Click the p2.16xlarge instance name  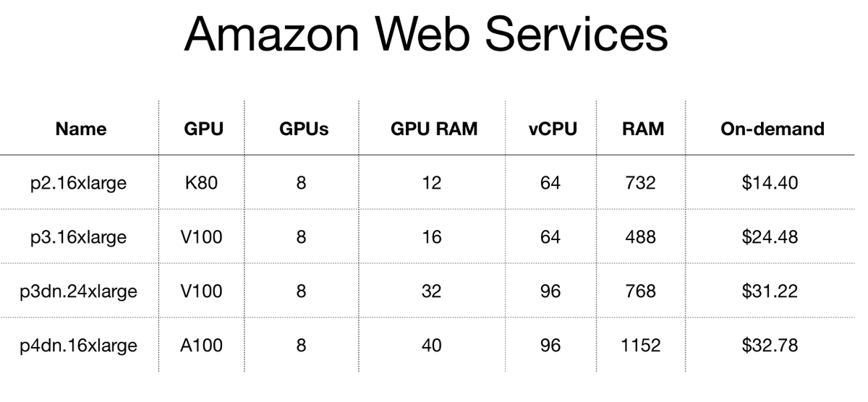pyautogui.click(x=78, y=183)
